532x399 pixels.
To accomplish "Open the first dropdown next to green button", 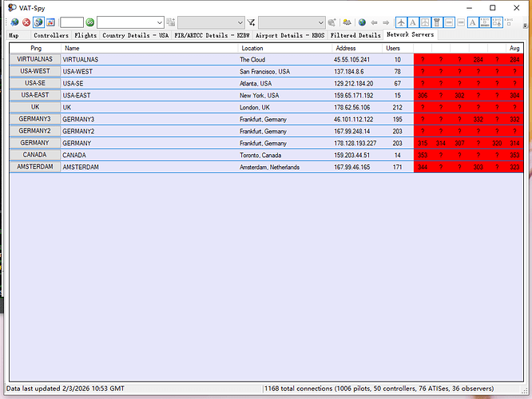I will point(131,22).
